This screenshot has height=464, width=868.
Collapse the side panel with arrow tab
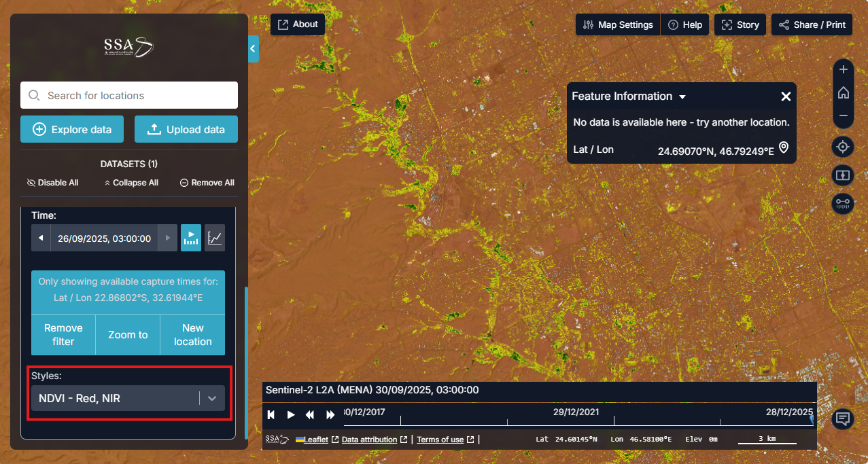coord(253,49)
